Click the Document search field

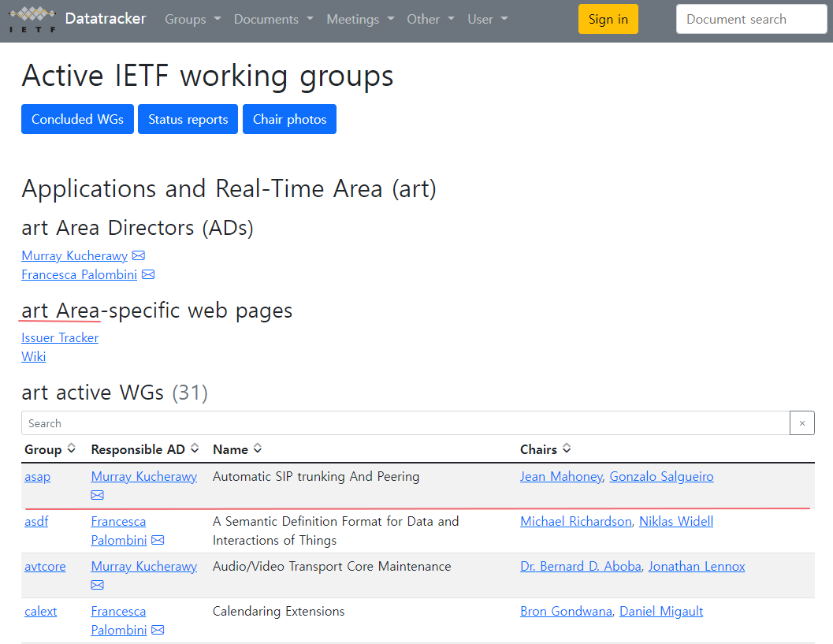click(752, 19)
